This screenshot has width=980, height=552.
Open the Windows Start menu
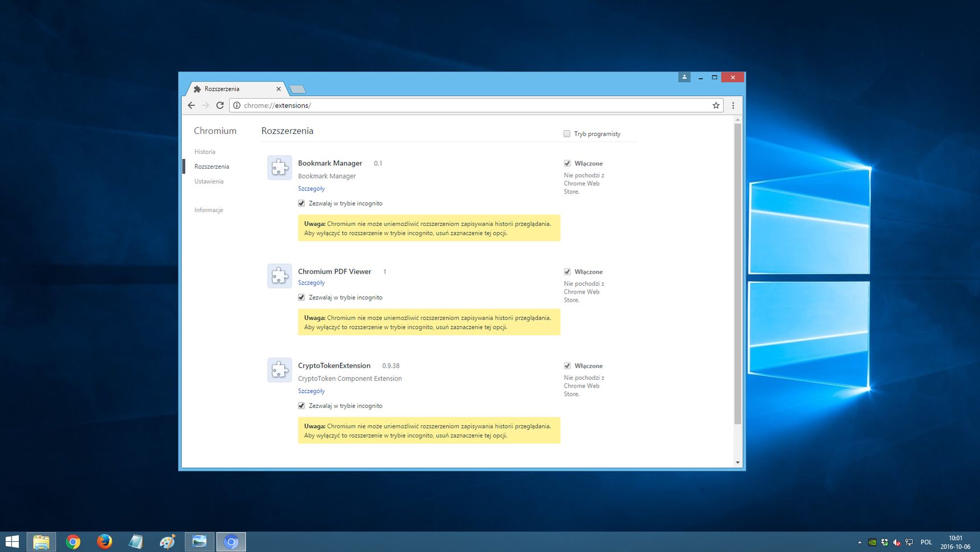coord(12,542)
